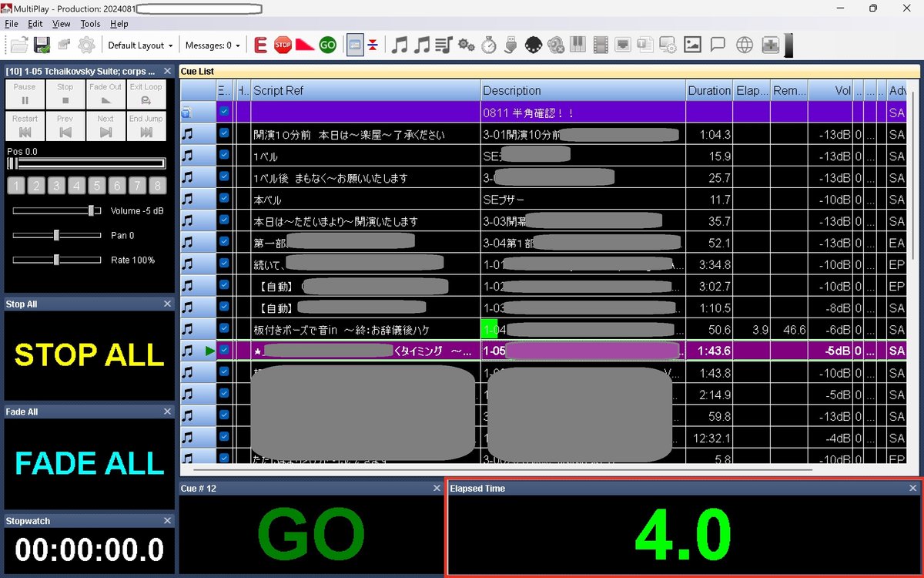Viewport: 924px width, 578px height.
Task: Expand the Messages: 0 dropdown
Action: click(209, 45)
